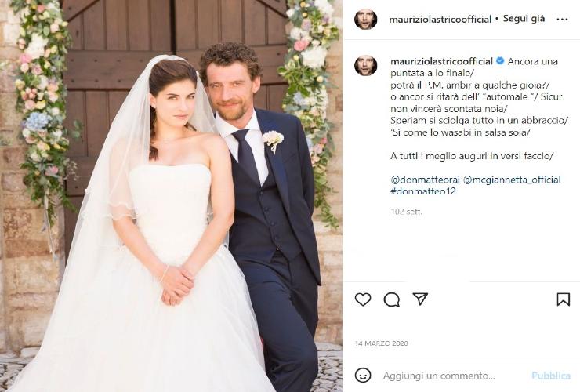Screen dimensions: 580x392
Task: Open mauriziolastricoofficial username in caption
Action: click(x=441, y=61)
